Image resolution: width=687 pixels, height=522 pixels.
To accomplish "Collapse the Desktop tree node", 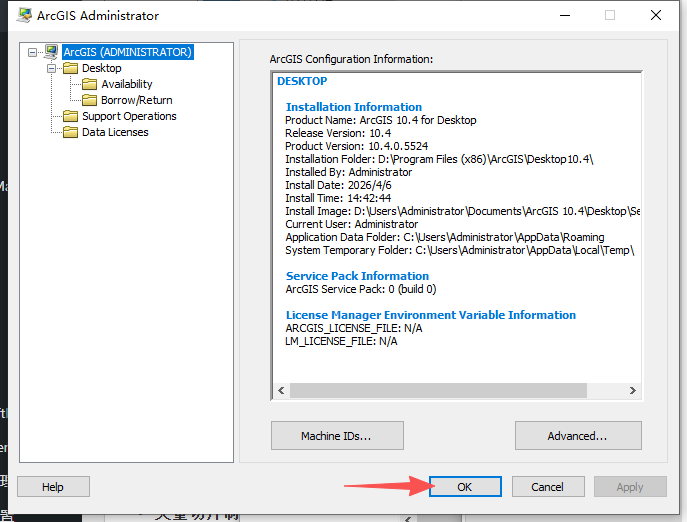I will (52, 68).
